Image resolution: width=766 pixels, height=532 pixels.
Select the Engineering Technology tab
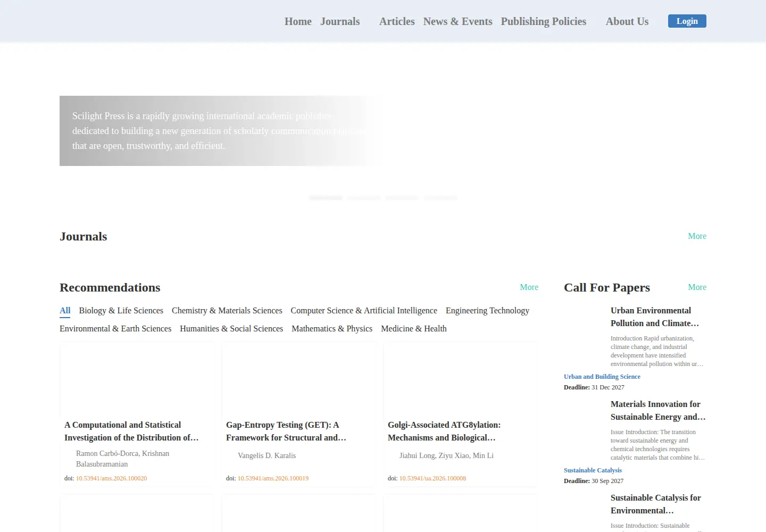click(487, 311)
